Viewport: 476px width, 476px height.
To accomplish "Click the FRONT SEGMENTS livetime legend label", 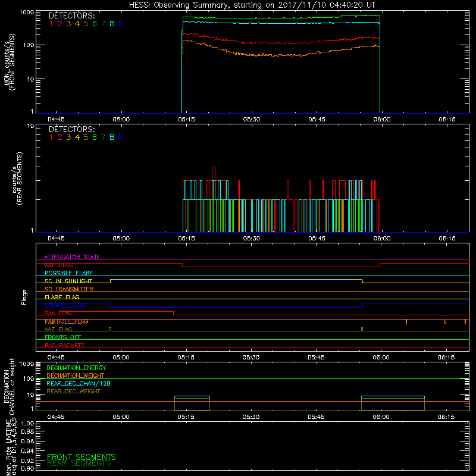I will coord(82,457).
